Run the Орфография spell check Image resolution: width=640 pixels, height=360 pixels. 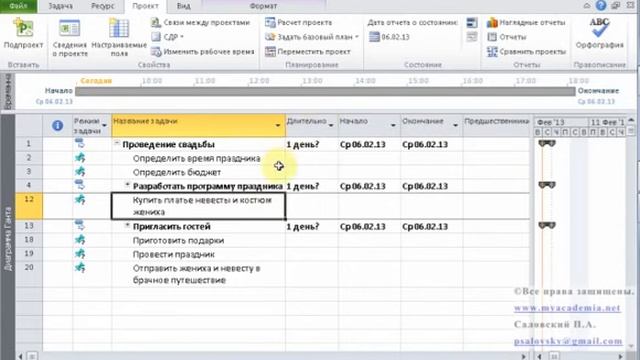tap(599, 33)
